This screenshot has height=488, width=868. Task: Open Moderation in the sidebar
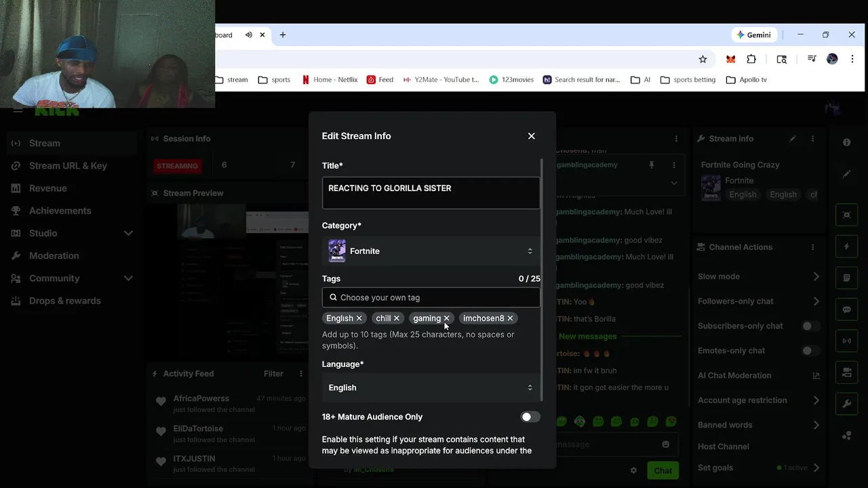pyautogui.click(x=72, y=256)
